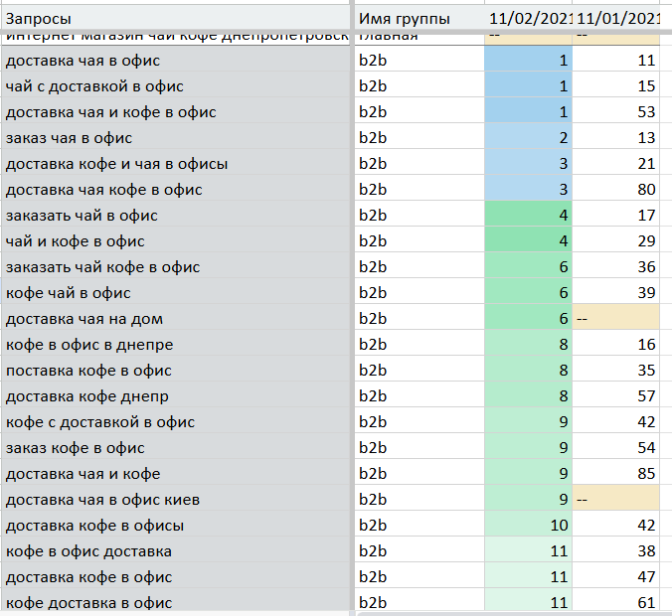The width and height of the screenshot is (672, 616).
Task: Select the Запросы column header
Action: click(176, 19)
